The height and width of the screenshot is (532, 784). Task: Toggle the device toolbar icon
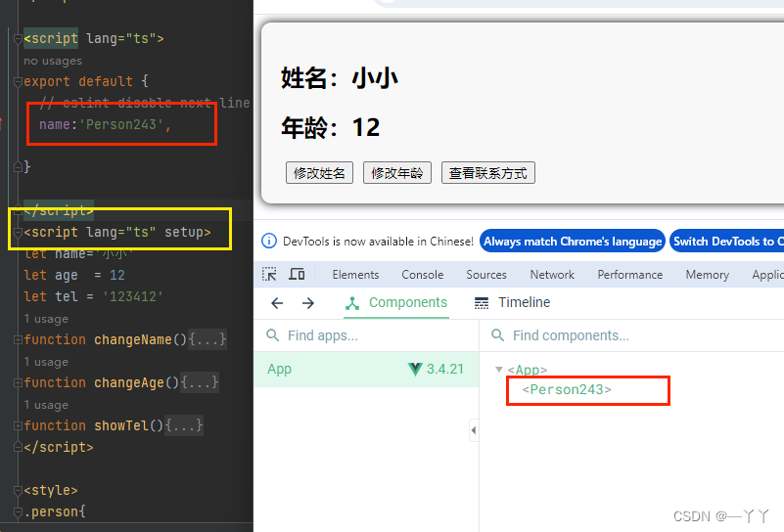coord(297,274)
